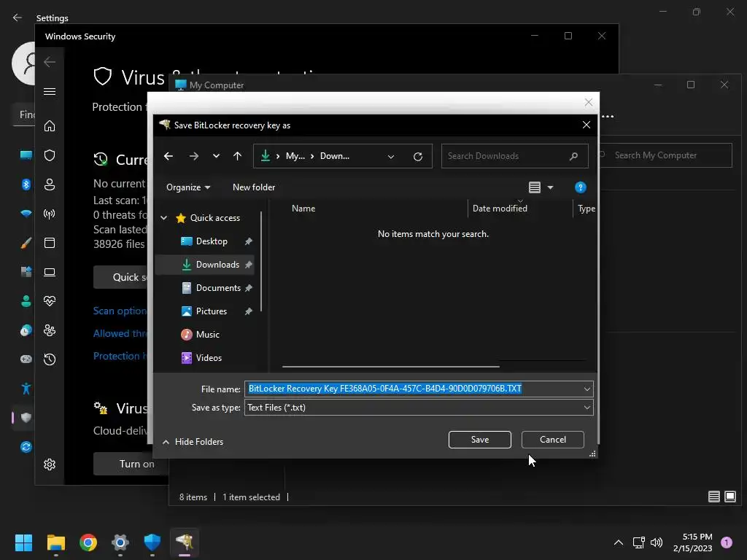Click the Cancel button
The width and height of the screenshot is (747, 560).
coord(553,440)
